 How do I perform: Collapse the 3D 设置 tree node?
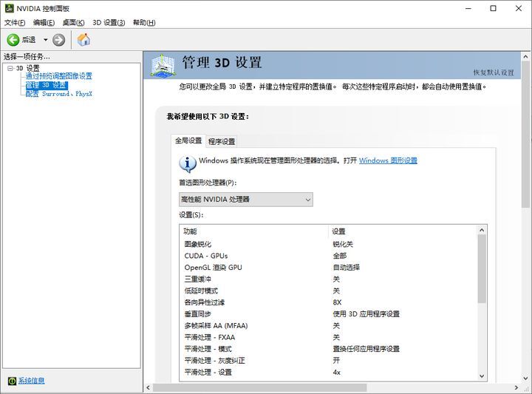[x=10, y=68]
